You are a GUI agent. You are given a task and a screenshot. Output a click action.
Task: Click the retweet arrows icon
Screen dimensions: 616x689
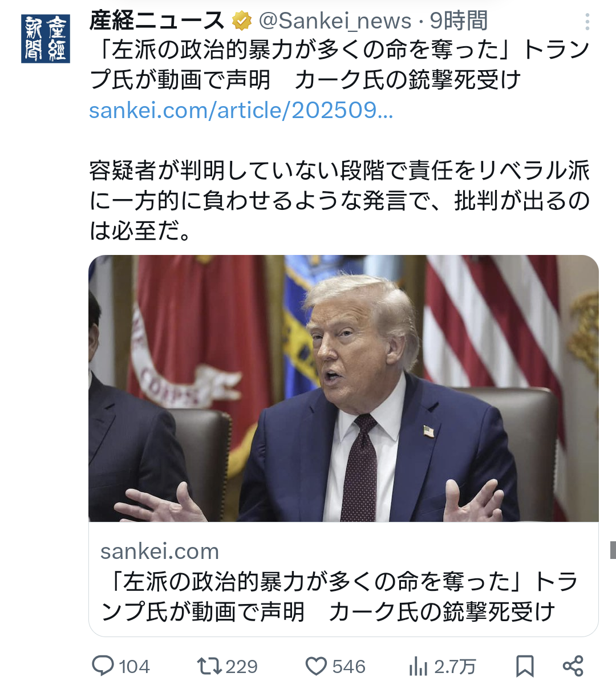coord(209,666)
